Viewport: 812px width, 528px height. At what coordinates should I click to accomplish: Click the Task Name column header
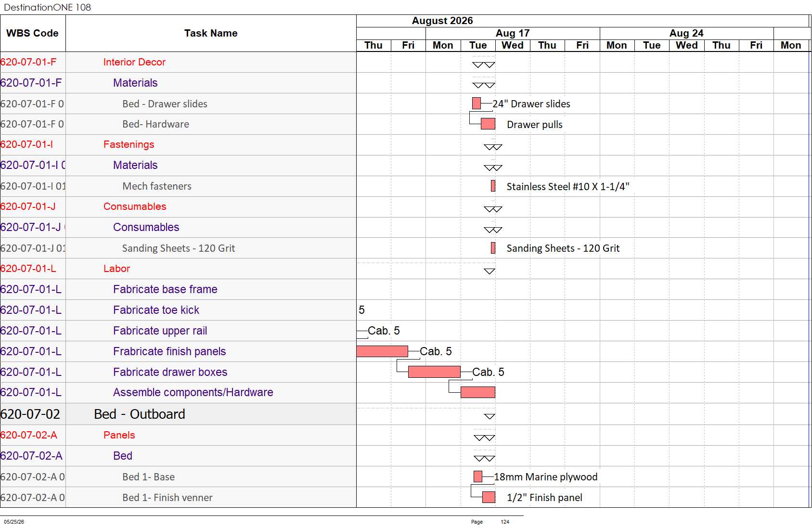[211, 33]
